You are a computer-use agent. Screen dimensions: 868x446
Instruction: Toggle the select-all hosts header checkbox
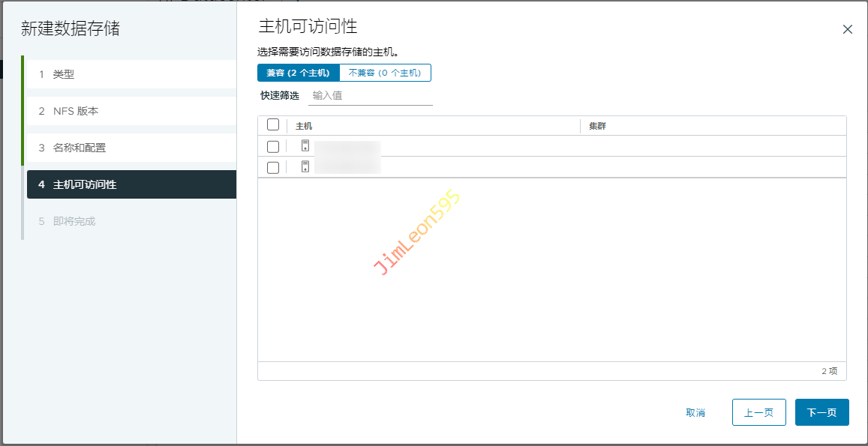pyautogui.click(x=273, y=125)
